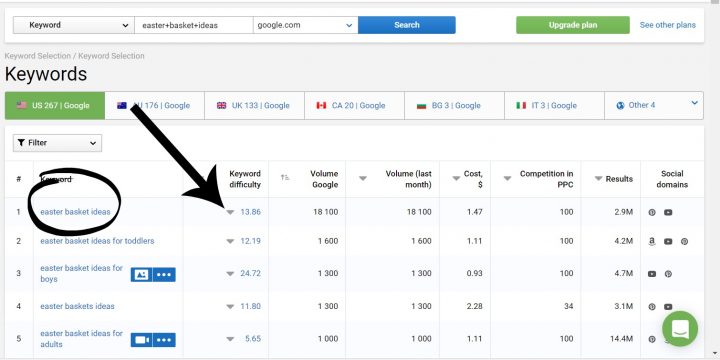Viewport: 720px width, 360px height.
Task: Open the 'easter basket ideas for toddlers' keyword link
Action: [x=97, y=241]
